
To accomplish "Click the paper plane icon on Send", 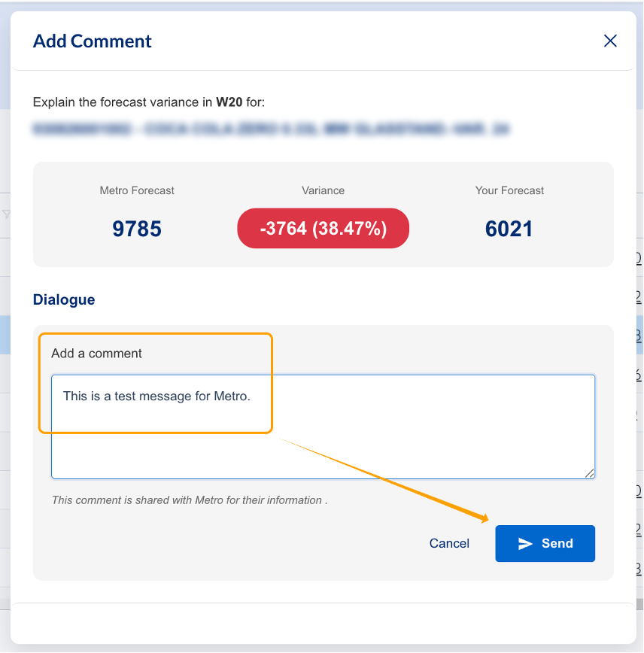I will point(525,543).
